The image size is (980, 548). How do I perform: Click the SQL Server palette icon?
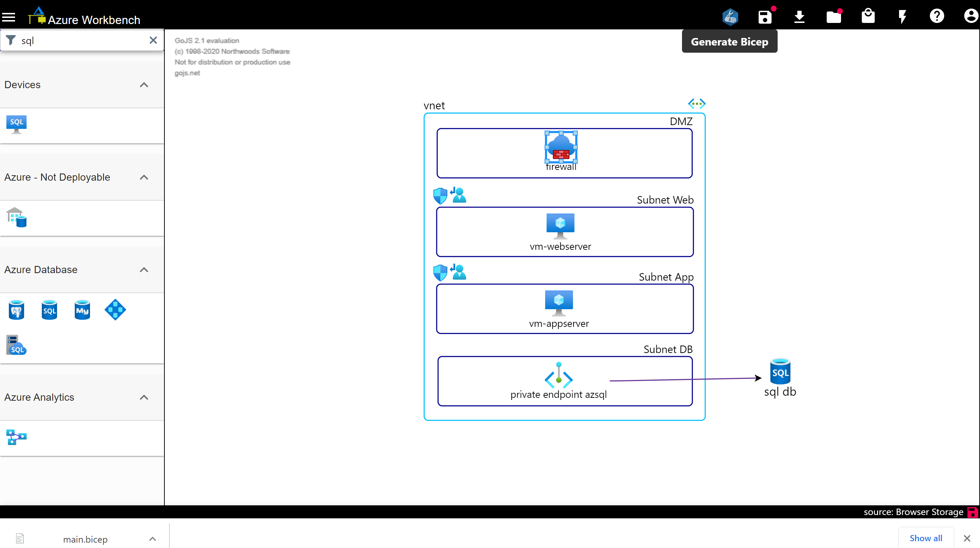click(16, 345)
